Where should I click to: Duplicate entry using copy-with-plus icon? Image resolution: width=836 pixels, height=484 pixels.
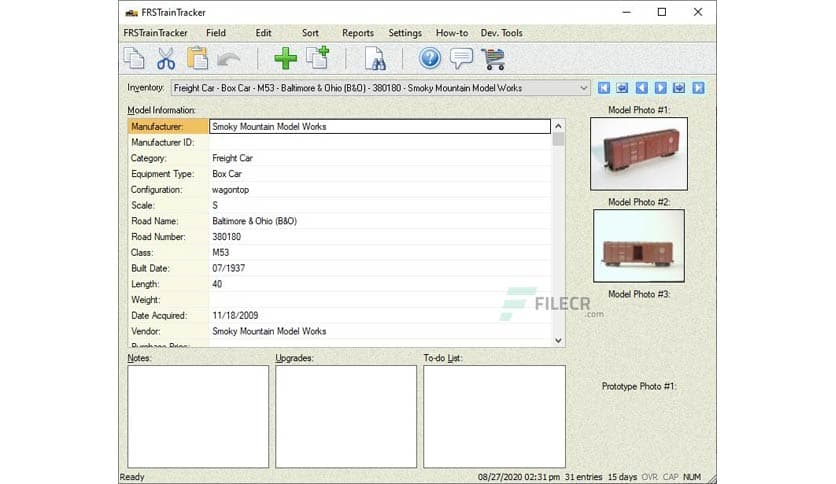(x=318, y=58)
